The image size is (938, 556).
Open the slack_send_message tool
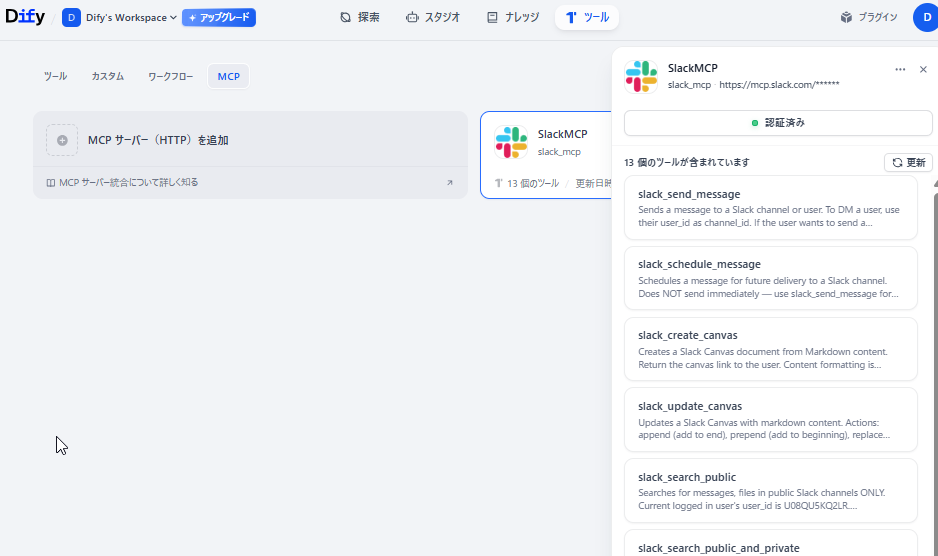[770, 208]
